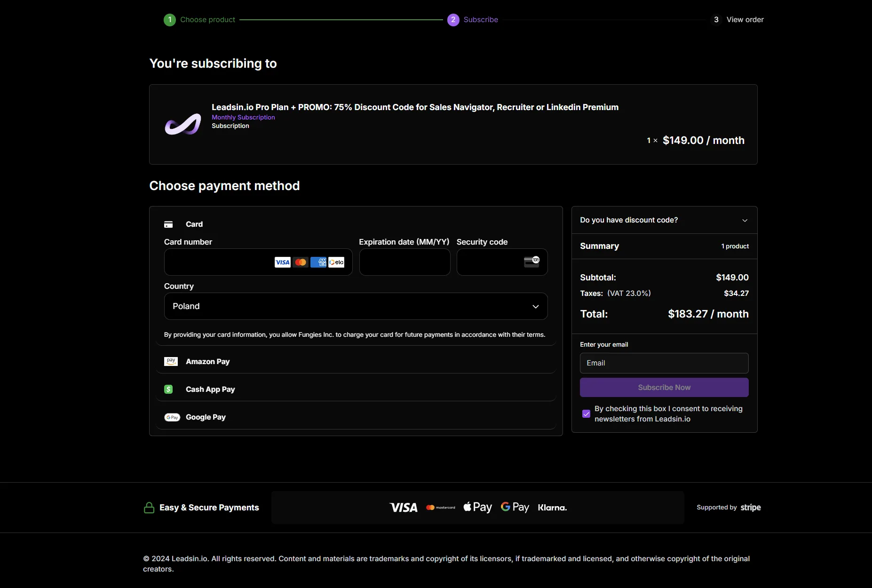This screenshot has width=872, height=588.
Task: Select the Subscribe step label
Action: click(481, 20)
